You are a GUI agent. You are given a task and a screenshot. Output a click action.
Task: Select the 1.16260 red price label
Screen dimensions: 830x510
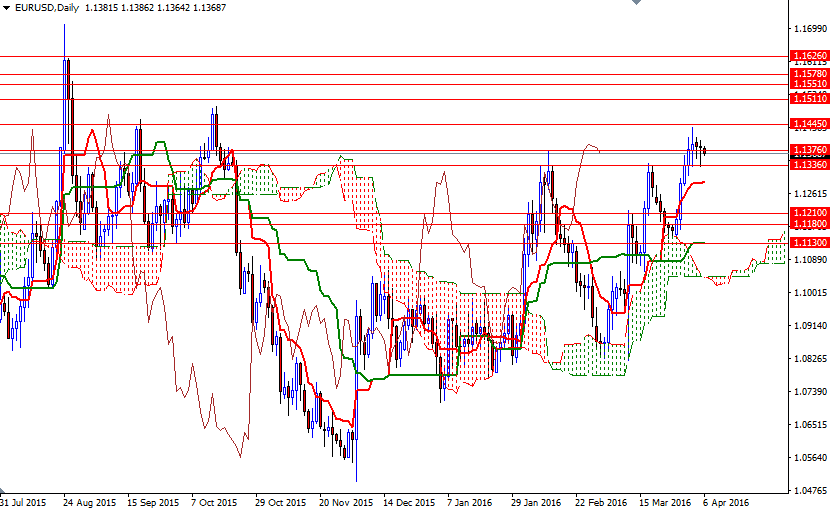(x=809, y=56)
